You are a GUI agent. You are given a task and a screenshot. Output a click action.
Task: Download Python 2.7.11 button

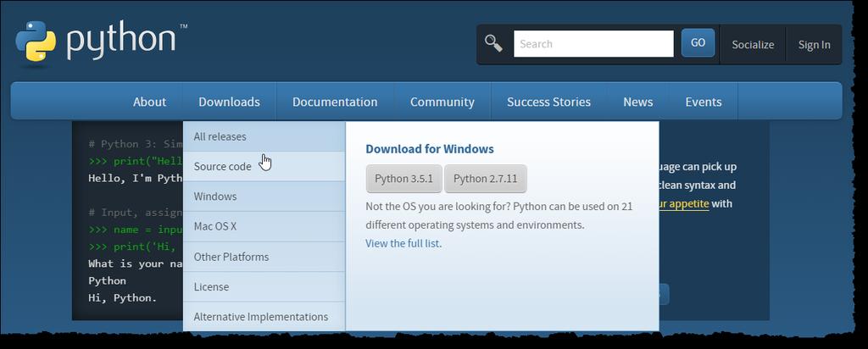tap(486, 179)
